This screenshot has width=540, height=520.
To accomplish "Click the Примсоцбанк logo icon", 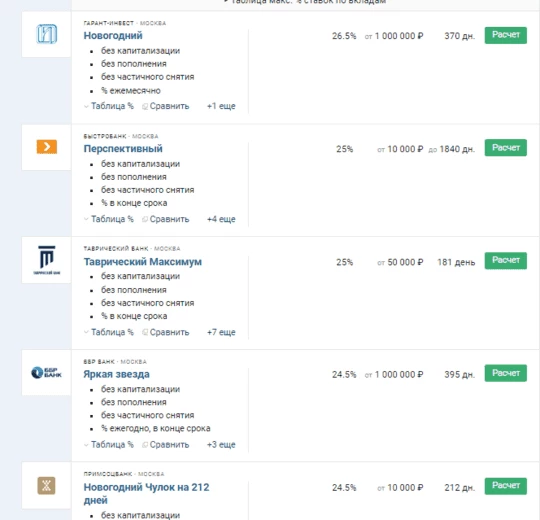I will (46, 486).
